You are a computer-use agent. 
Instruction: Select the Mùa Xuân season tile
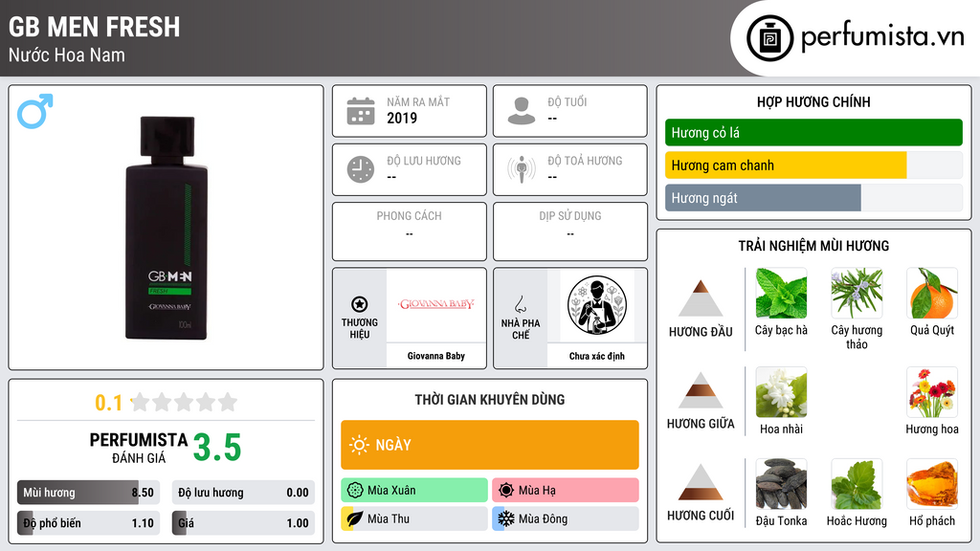tap(414, 490)
